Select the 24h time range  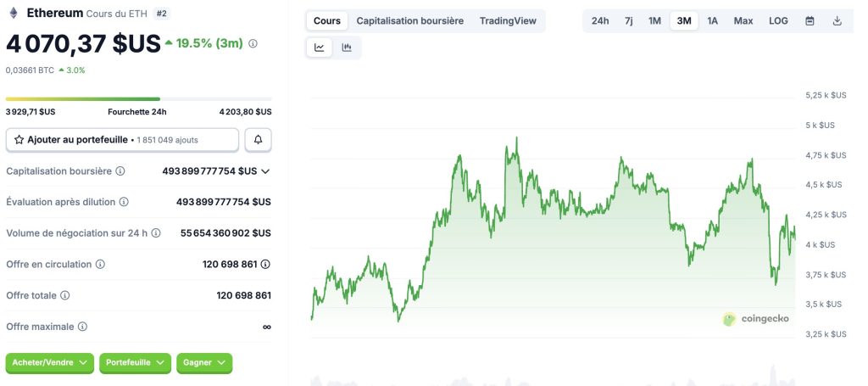click(x=600, y=20)
